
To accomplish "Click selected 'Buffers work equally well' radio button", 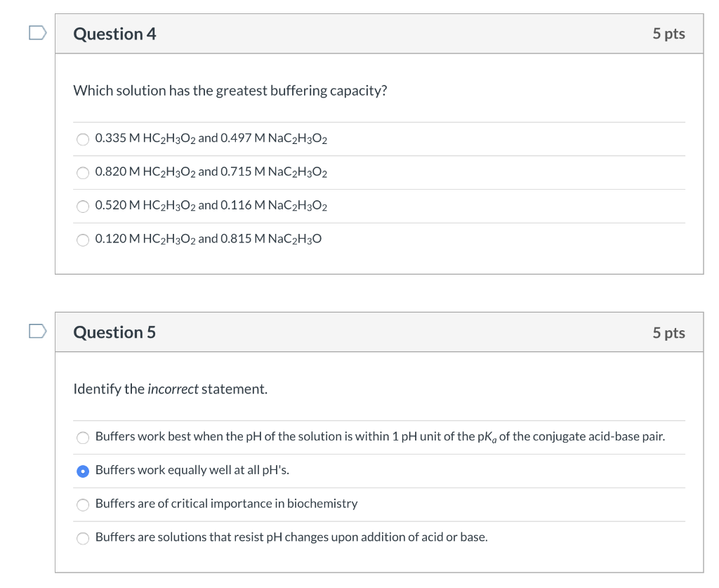I will coord(83,471).
